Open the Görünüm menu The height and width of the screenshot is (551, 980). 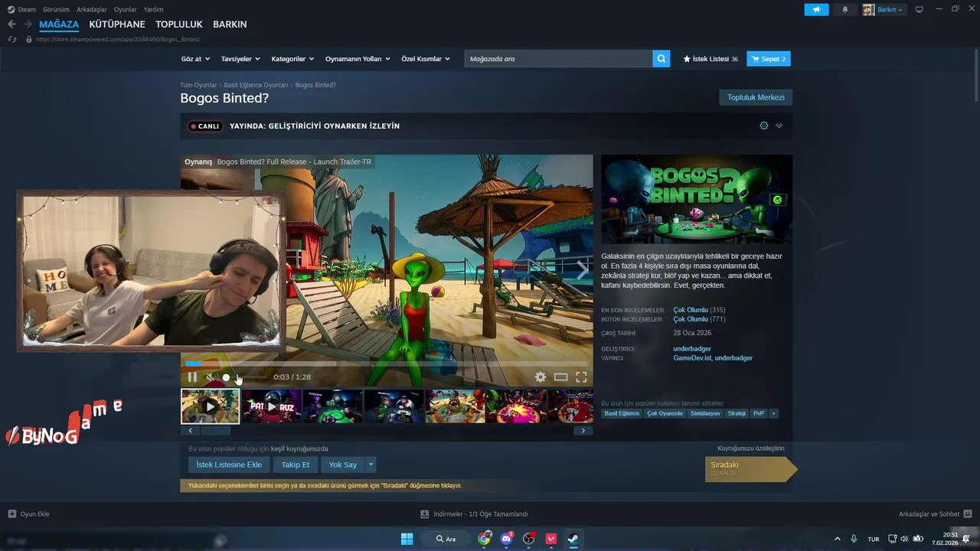point(56,9)
